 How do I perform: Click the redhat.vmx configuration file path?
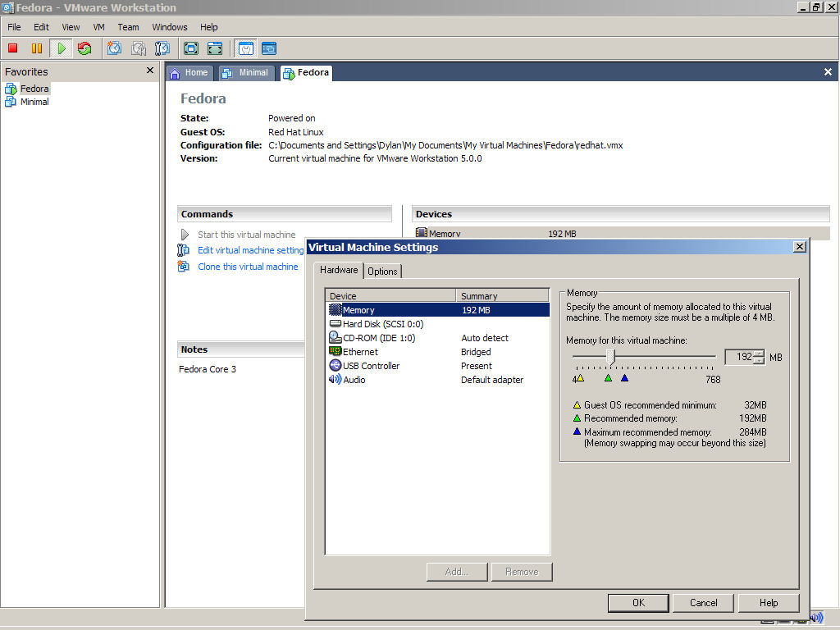click(x=445, y=145)
